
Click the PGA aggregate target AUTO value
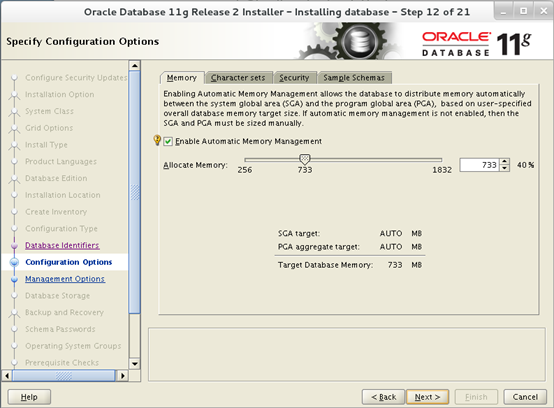391,247
